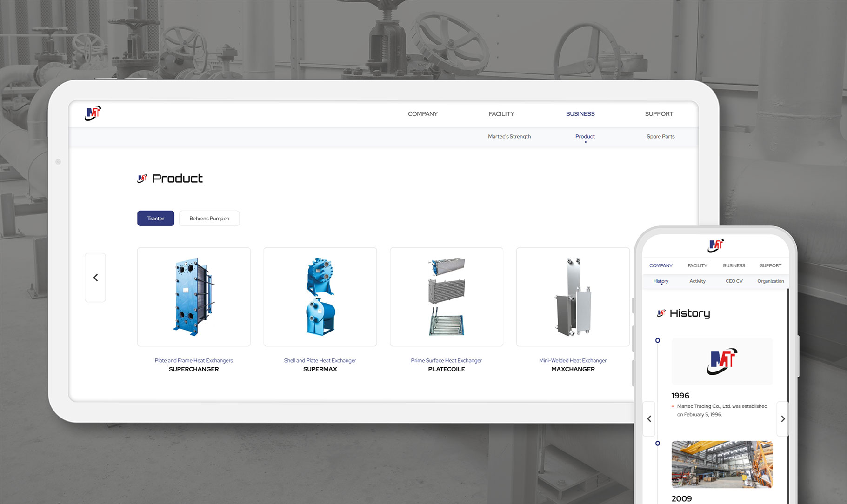Click the phone's left chevron arrow
The width and height of the screenshot is (847, 504).
coord(649,419)
